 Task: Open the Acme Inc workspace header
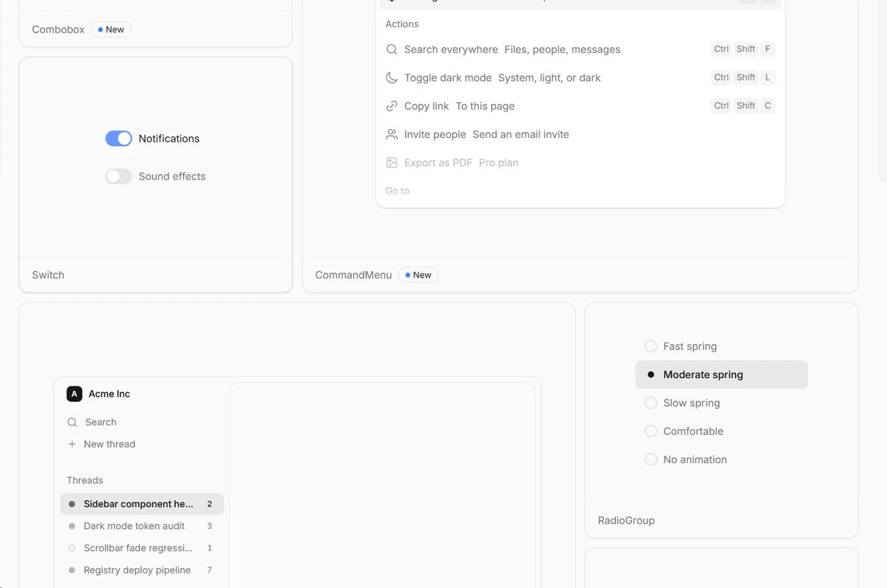point(142,394)
